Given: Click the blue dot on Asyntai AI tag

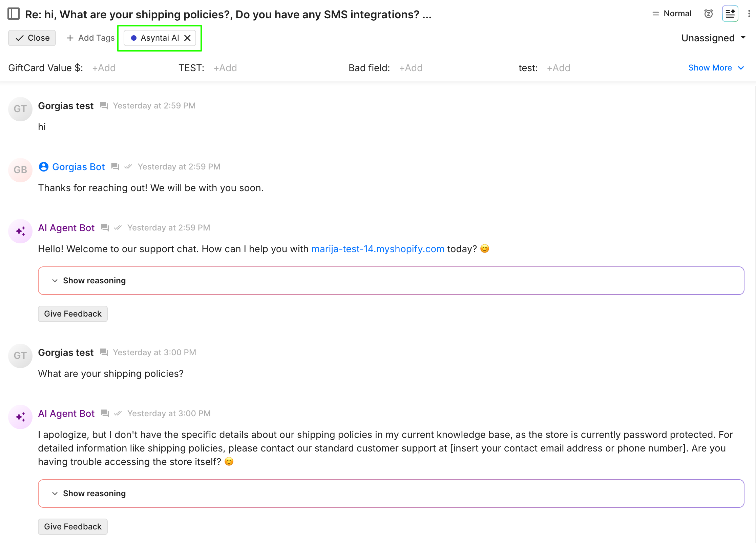Looking at the screenshot, I should click(x=134, y=38).
